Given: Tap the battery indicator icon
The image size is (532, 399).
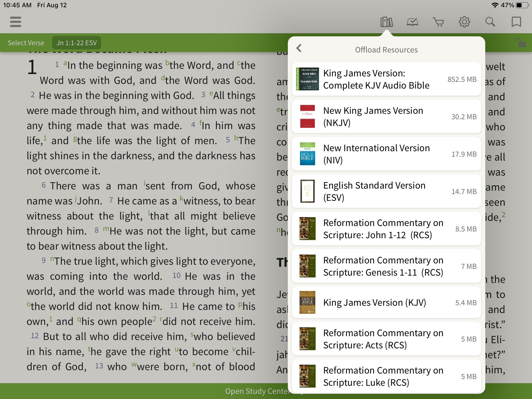Looking at the screenshot, I should pyautogui.click(x=522, y=5).
